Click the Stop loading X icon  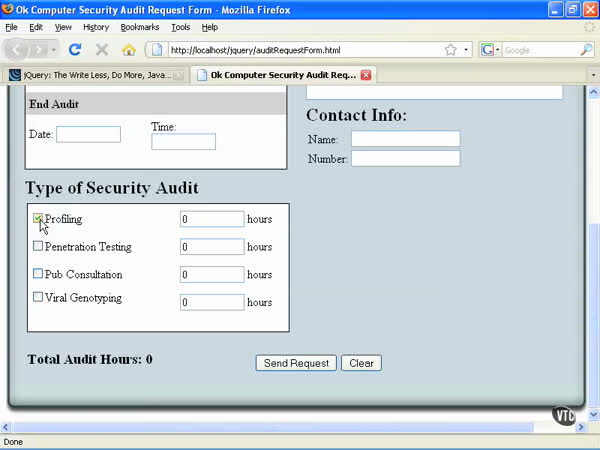[x=101, y=49]
